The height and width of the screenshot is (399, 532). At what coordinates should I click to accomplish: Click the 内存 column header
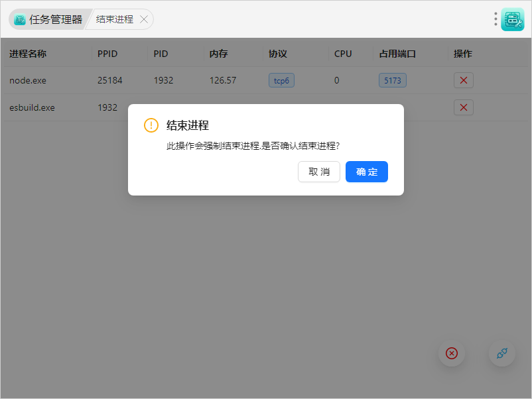tap(218, 54)
